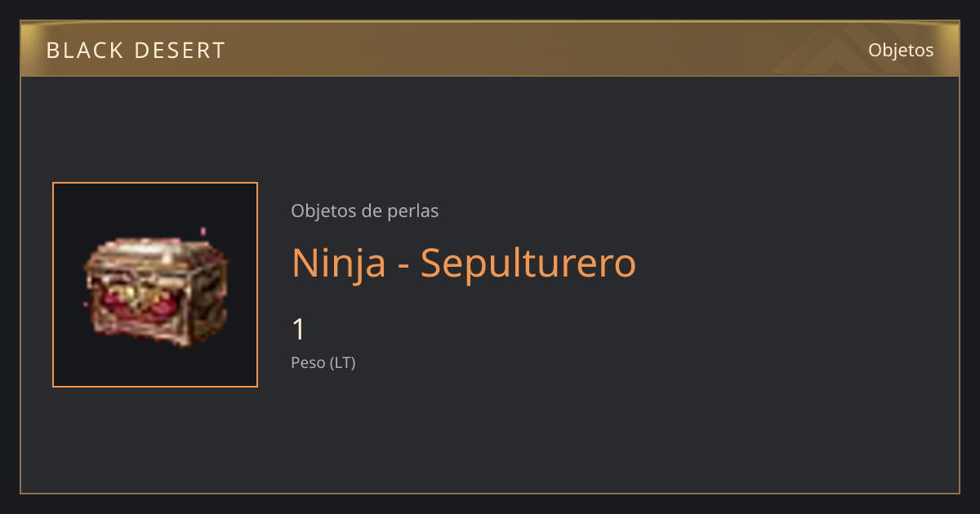980x514 pixels.
Task: Click the word Ninja in the title
Action: 338,263
